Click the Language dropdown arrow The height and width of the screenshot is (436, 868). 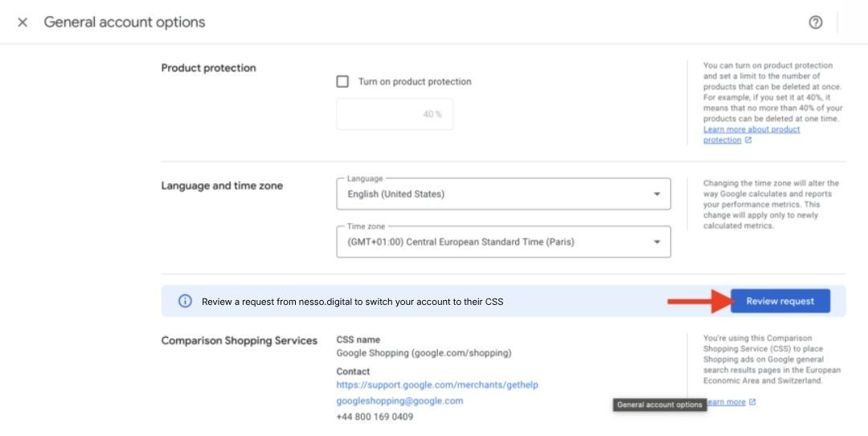coord(657,194)
